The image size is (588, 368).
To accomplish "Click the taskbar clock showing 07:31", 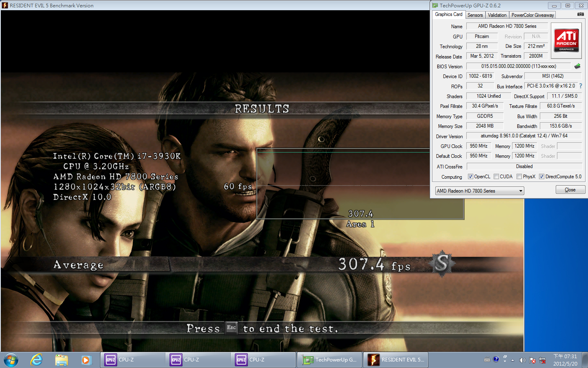I will coord(565,360).
